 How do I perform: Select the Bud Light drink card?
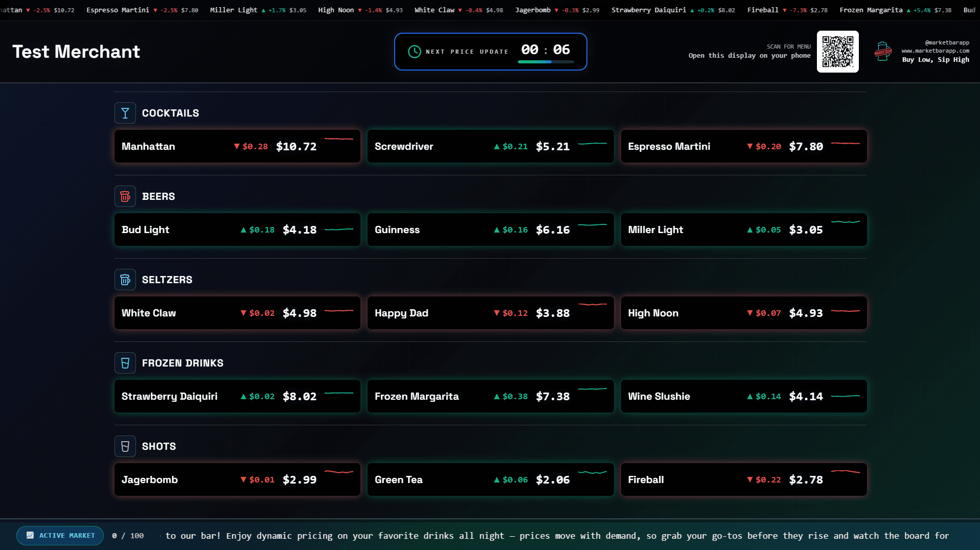[x=238, y=230]
